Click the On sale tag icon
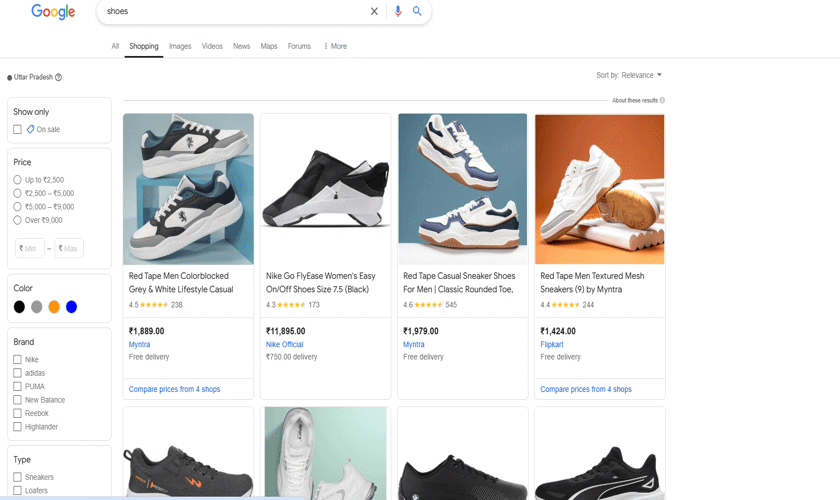This screenshot has height=500, width=840. (x=31, y=129)
